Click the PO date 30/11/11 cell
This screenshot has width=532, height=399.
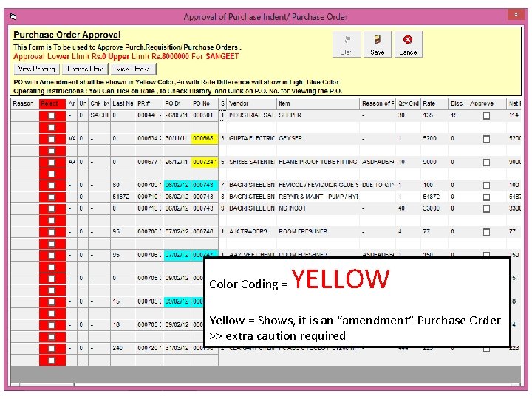(177, 138)
